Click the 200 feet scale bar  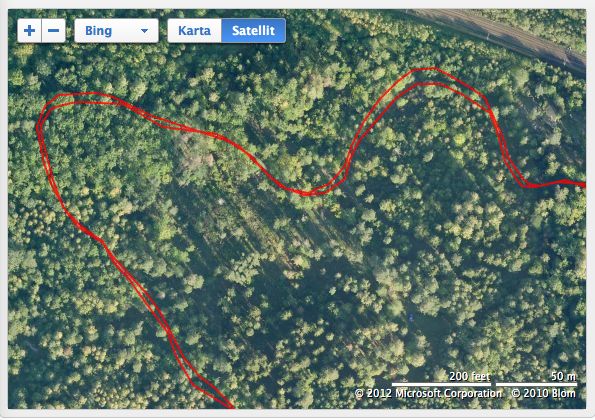(x=441, y=379)
